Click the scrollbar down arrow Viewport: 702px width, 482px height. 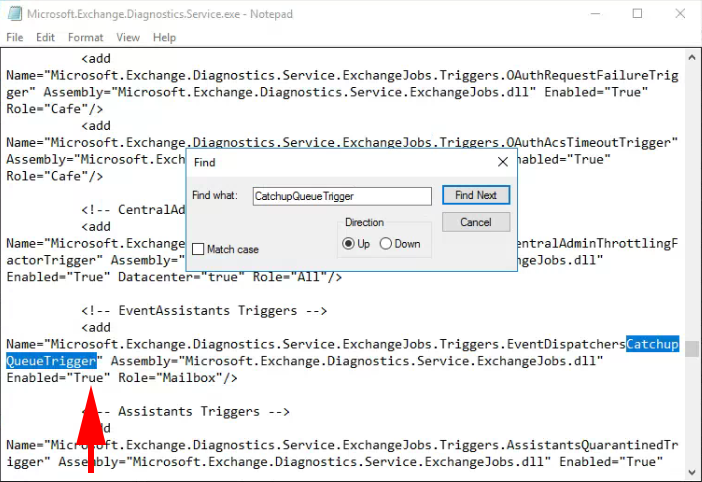coord(692,473)
